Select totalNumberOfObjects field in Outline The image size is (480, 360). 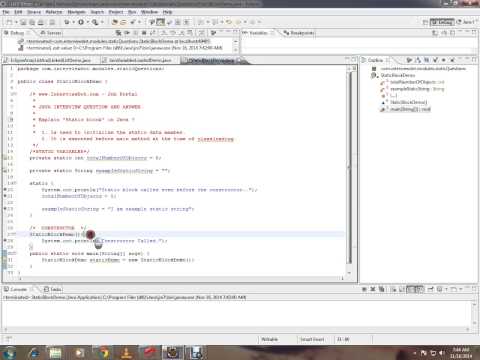tap(413, 82)
